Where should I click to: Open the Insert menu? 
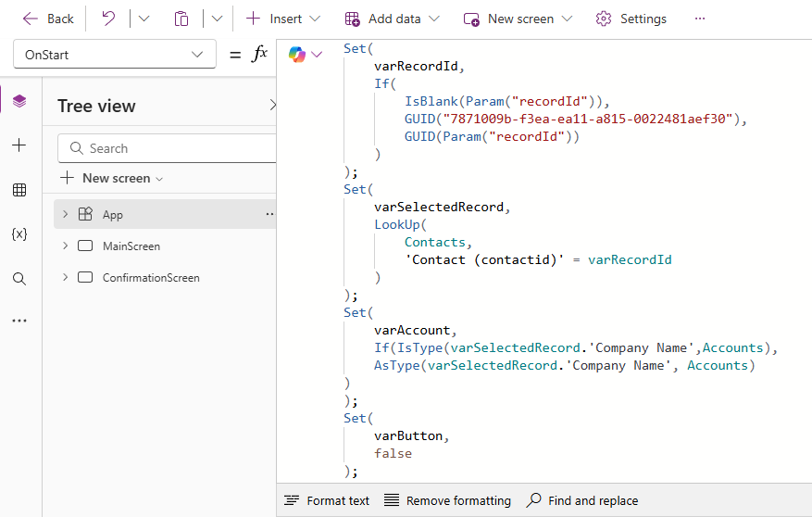[283, 19]
